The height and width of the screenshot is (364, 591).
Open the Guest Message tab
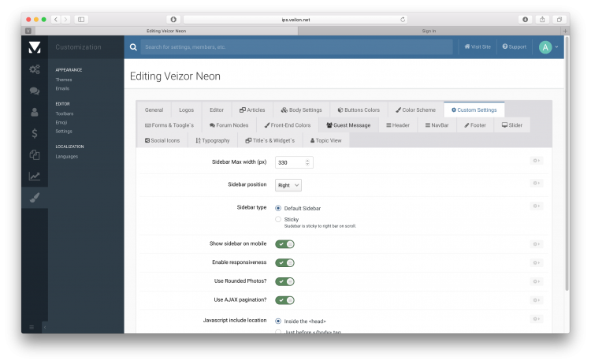pyautogui.click(x=348, y=125)
